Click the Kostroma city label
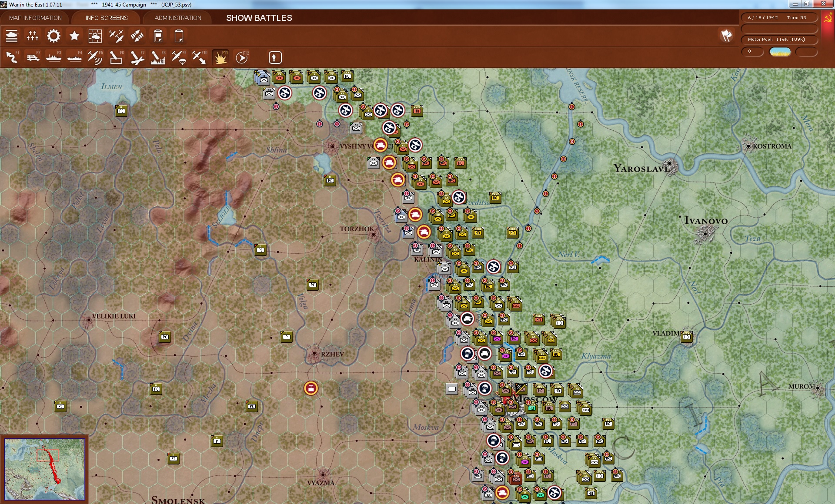 [x=772, y=146]
